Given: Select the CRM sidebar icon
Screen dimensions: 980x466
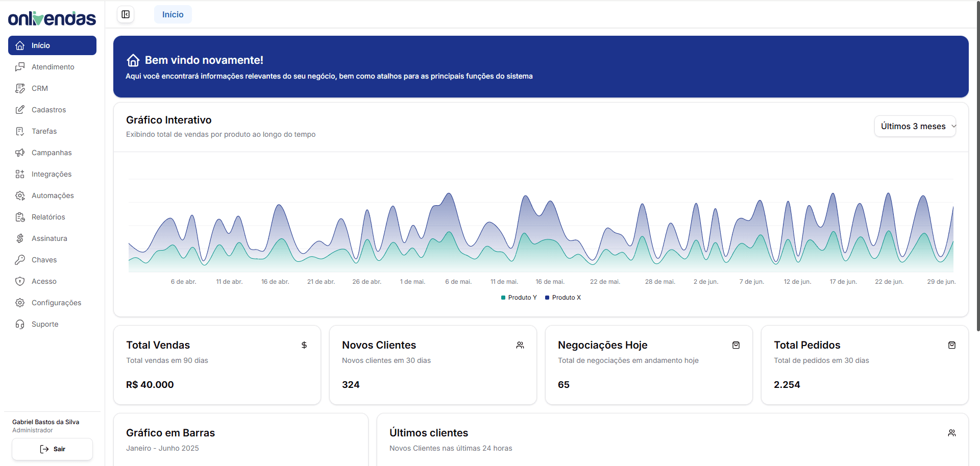Looking at the screenshot, I should pyautogui.click(x=20, y=88).
